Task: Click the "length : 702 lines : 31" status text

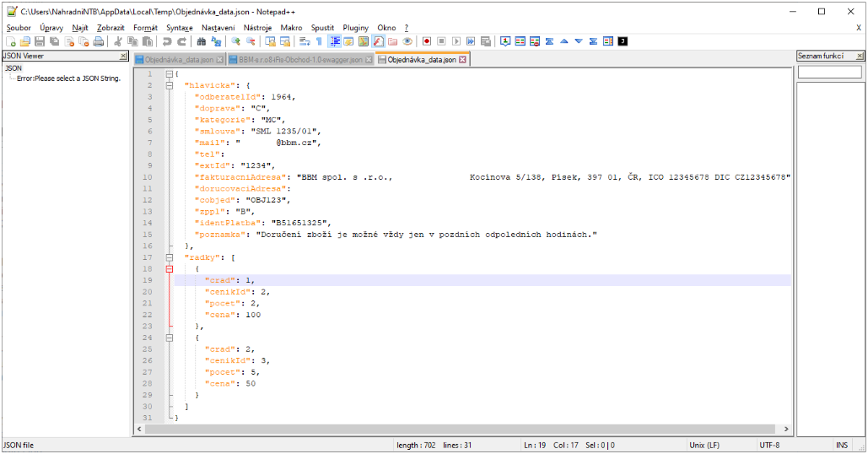Action: (x=434, y=446)
